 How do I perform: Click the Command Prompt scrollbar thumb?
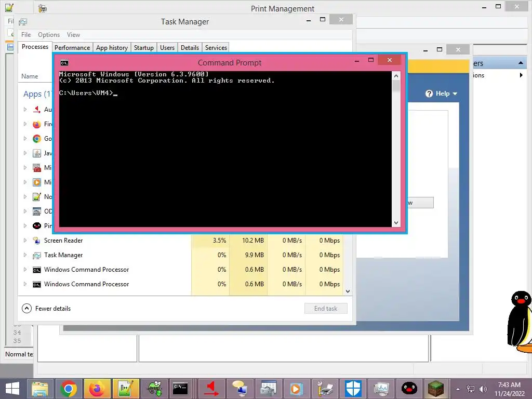(x=396, y=86)
